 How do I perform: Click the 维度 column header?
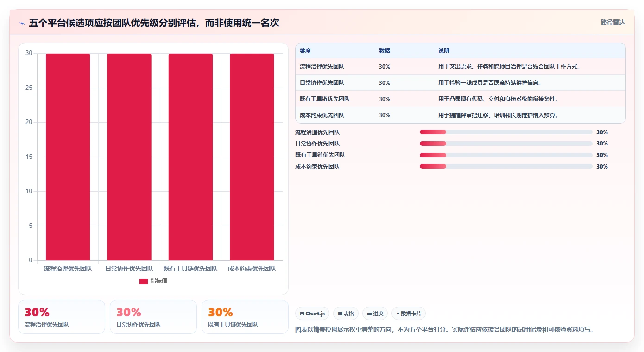[305, 50]
